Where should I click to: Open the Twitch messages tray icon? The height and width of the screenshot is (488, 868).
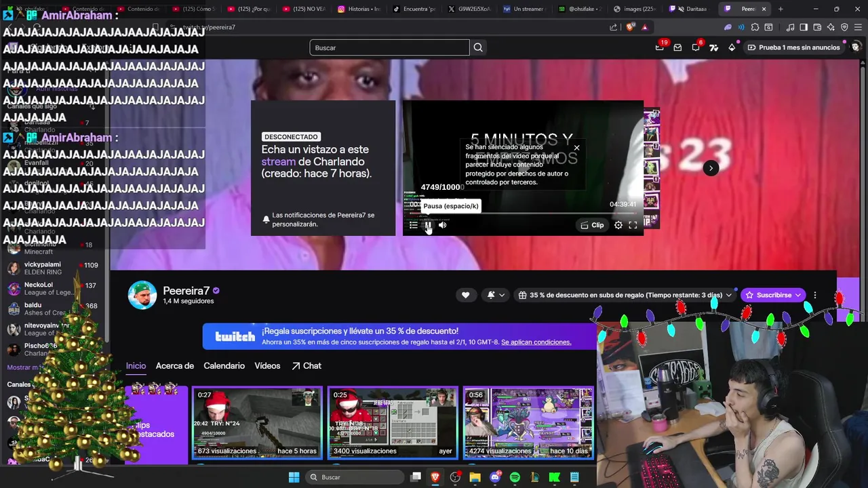677,47
